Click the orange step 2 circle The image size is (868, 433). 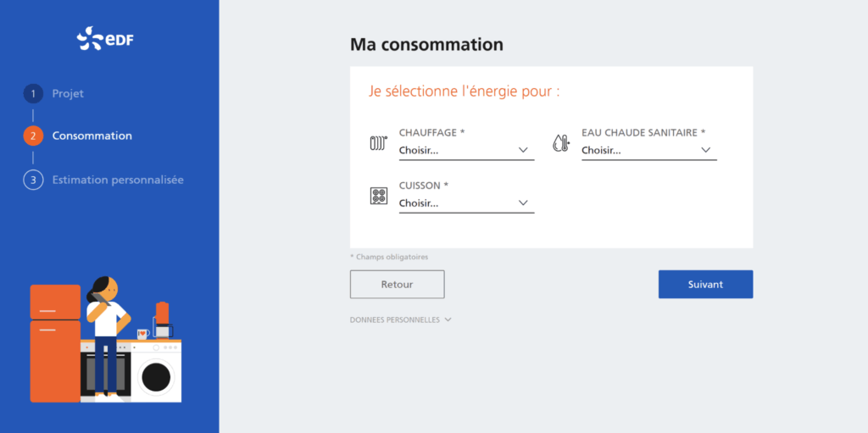[33, 136]
